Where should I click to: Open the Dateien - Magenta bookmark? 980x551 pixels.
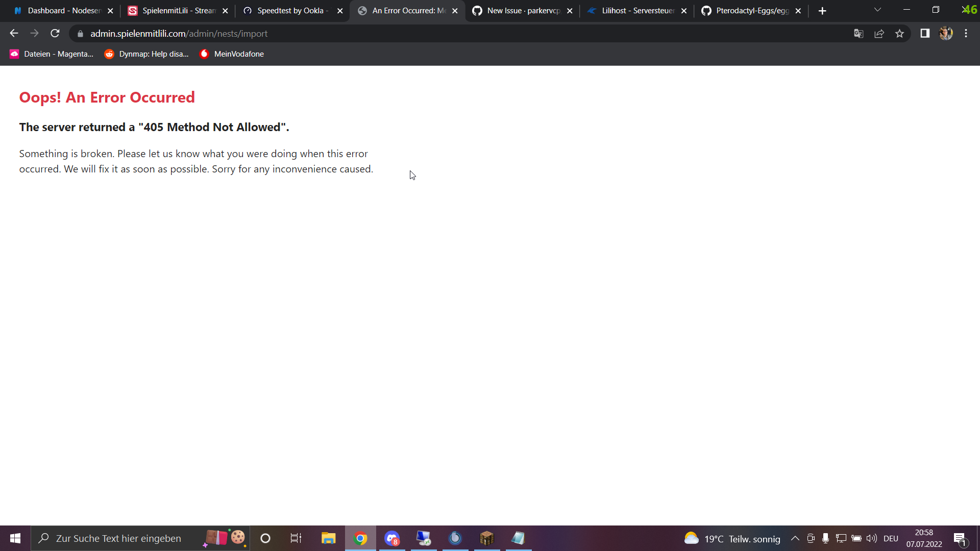click(x=50, y=54)
